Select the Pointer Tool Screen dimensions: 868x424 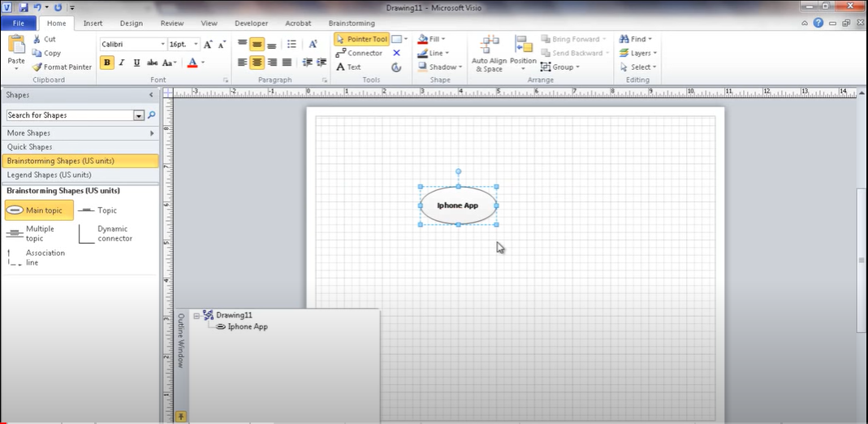coord(361,39)
